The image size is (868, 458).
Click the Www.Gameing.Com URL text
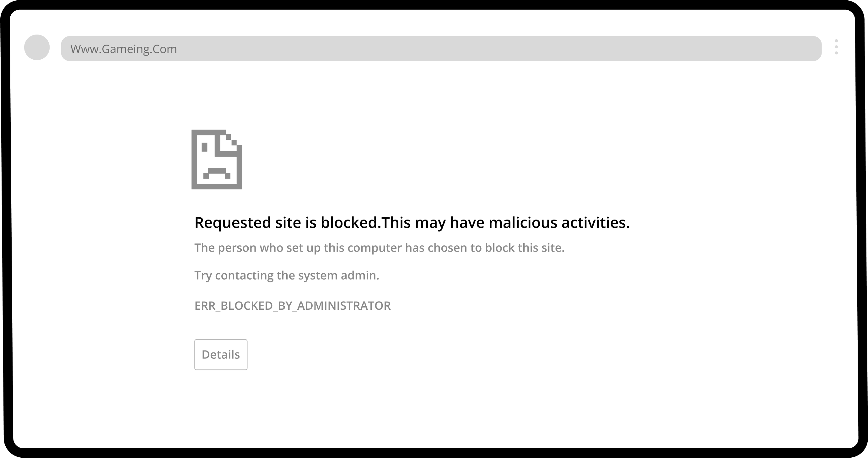point(123,49)
